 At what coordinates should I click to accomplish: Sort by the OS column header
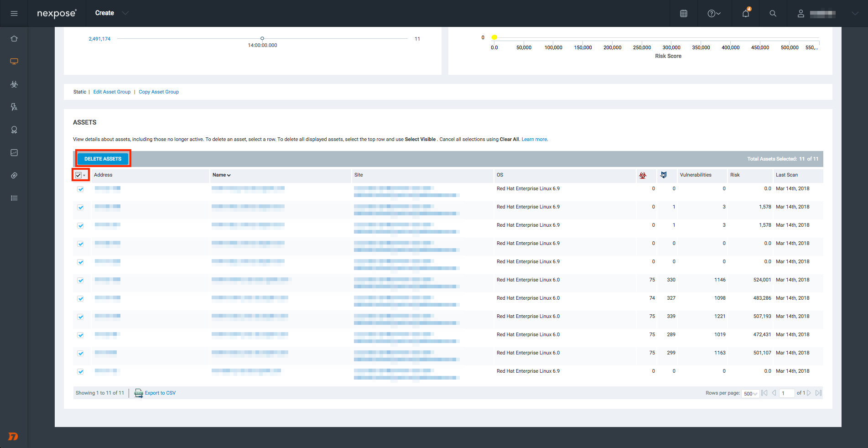point(500,175)
